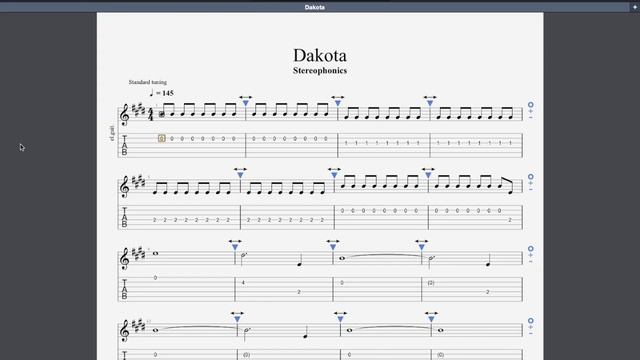Click the blue triangle marker before measure 8
Viewport: 640px width, 360px height.
(428, 175)
